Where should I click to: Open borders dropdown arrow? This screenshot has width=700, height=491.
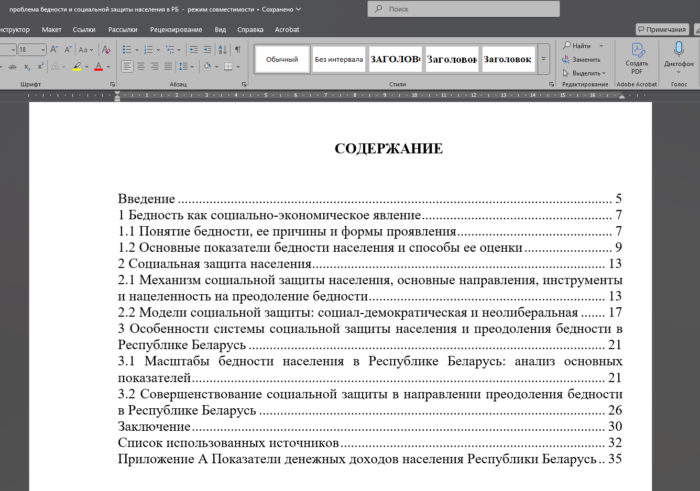(x=238, y=67)
